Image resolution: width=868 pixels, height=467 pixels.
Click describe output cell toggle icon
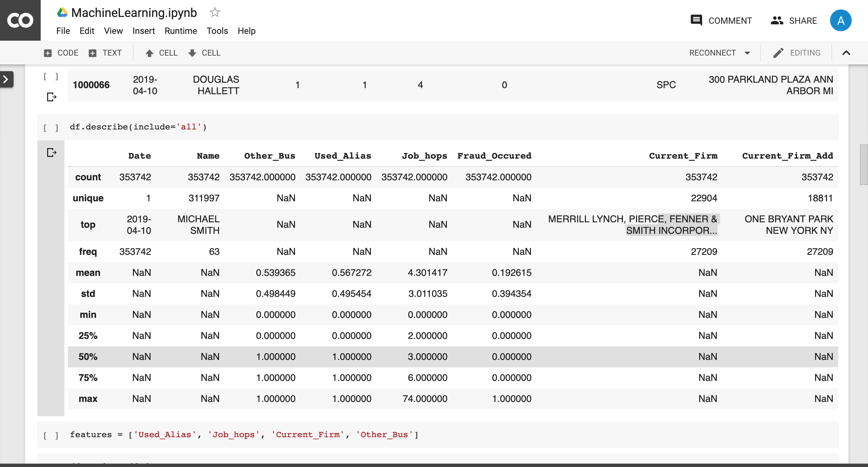click(x=51, y=153)
